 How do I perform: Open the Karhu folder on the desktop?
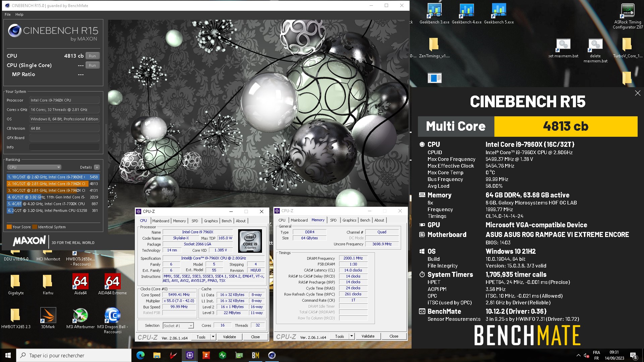point(48,285)
